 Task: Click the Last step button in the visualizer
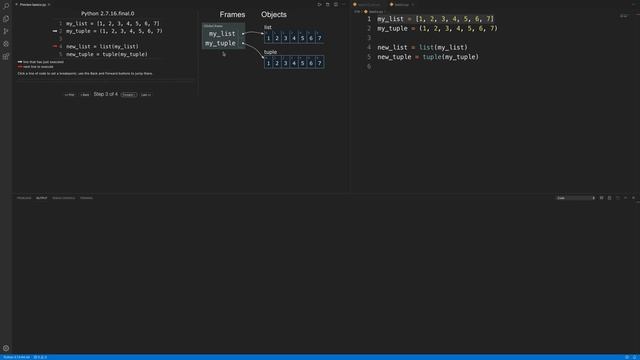[146, 95]
